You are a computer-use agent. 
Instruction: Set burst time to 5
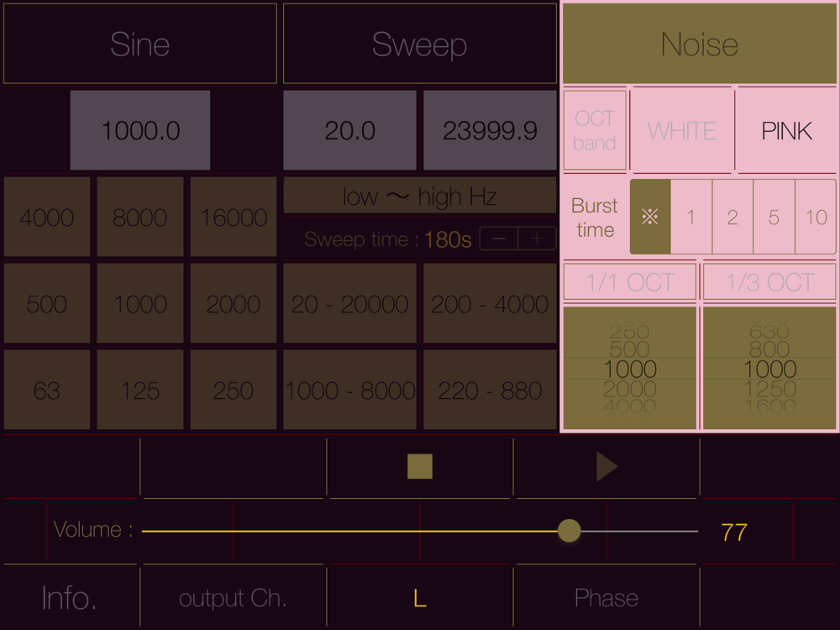click(774, 217)
